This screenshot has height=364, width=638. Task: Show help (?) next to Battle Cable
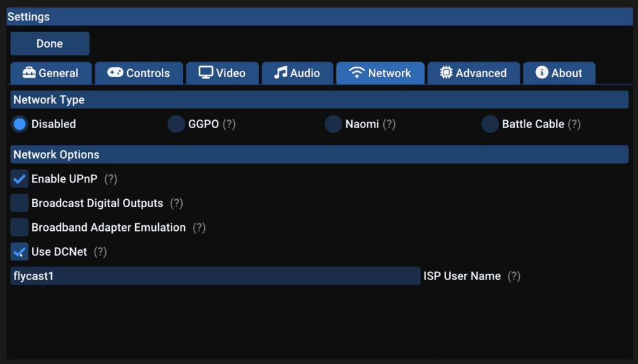click(x=574, y=124)
